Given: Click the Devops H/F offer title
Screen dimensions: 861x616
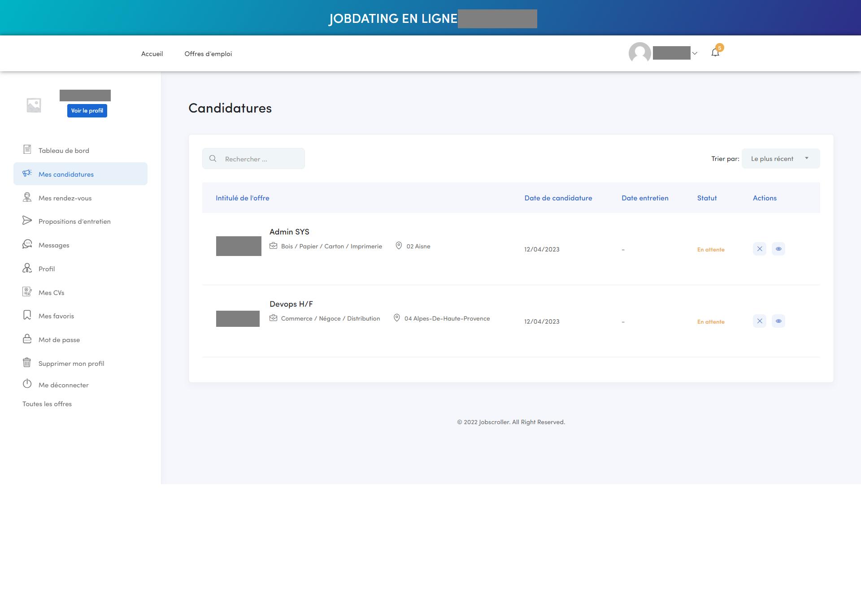Looking at the screenshot, I should [x=291, y=304].
